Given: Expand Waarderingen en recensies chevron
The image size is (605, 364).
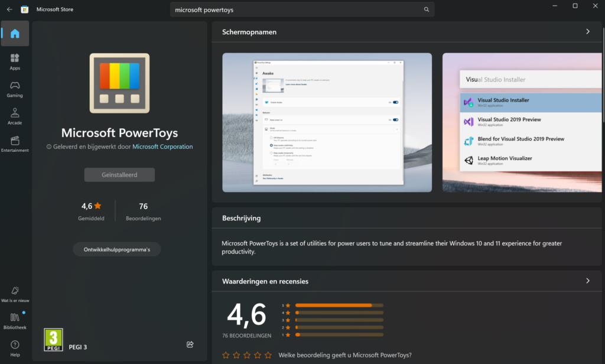Looking at the screenshot, I should click(588, 281).
